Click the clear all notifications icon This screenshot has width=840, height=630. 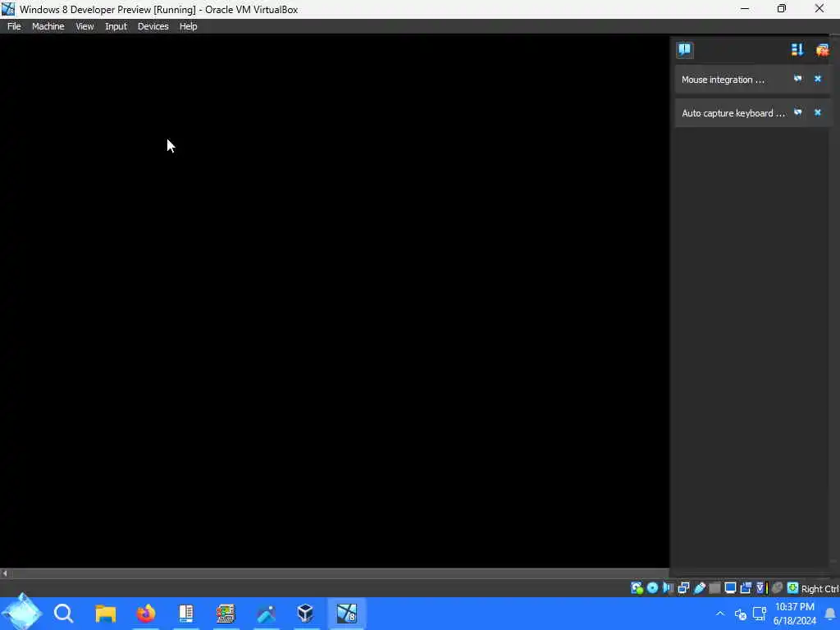click(822, 50)
